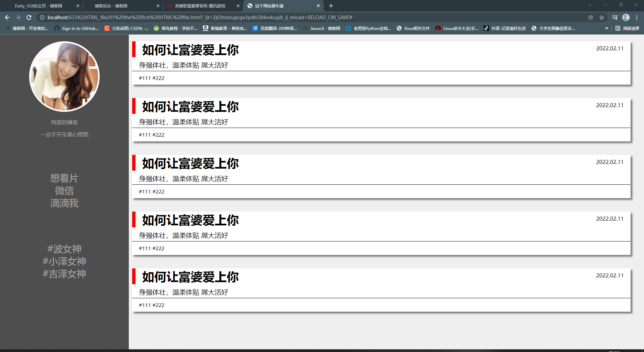Viewport: 644px width, 352px height.
Task: Open the 阅读清单 reading list
Action: click(x=628, y=29)
